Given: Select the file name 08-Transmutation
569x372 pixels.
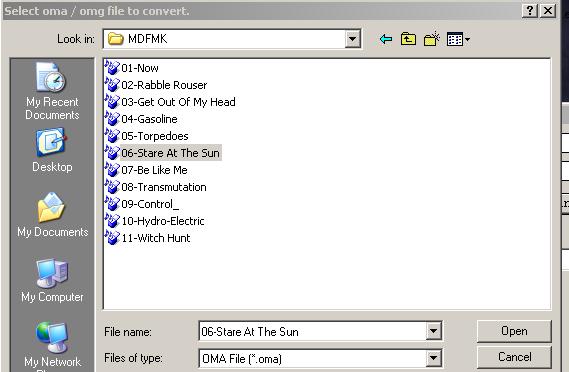Looking at the screenshot, I should 164,187.
